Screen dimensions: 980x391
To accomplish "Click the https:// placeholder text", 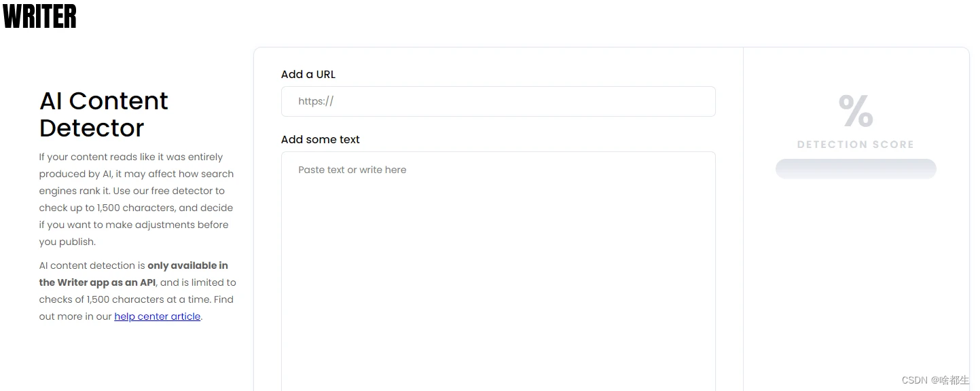I will pyautogui.click(x=316, y=101).
